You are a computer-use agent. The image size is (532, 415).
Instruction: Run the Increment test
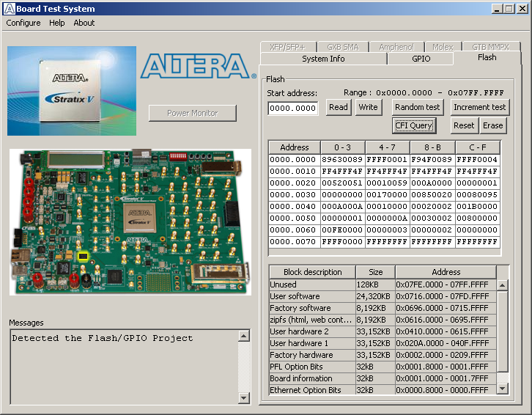pyautogui.click(x=480, y=107)
